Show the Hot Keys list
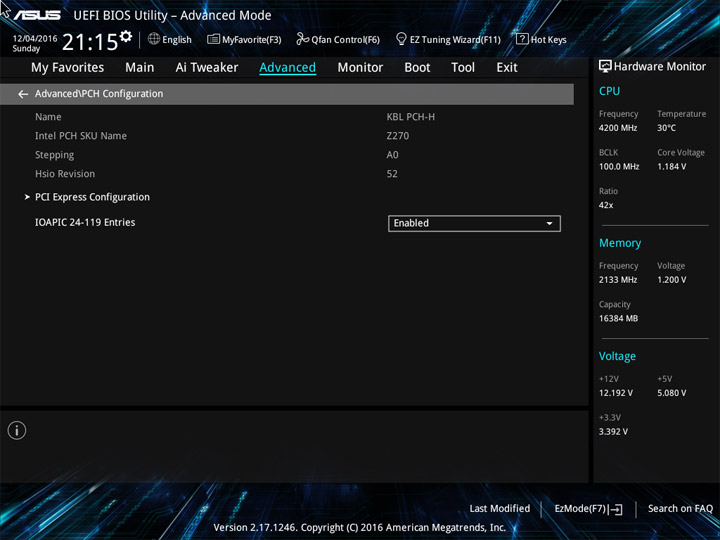This screenshot has width=720, height=540. point(541,39)
